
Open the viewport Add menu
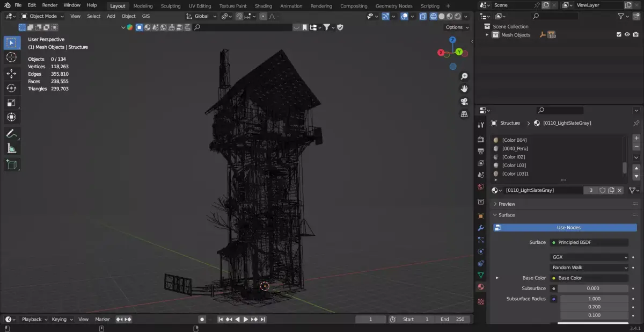(111, 16)
